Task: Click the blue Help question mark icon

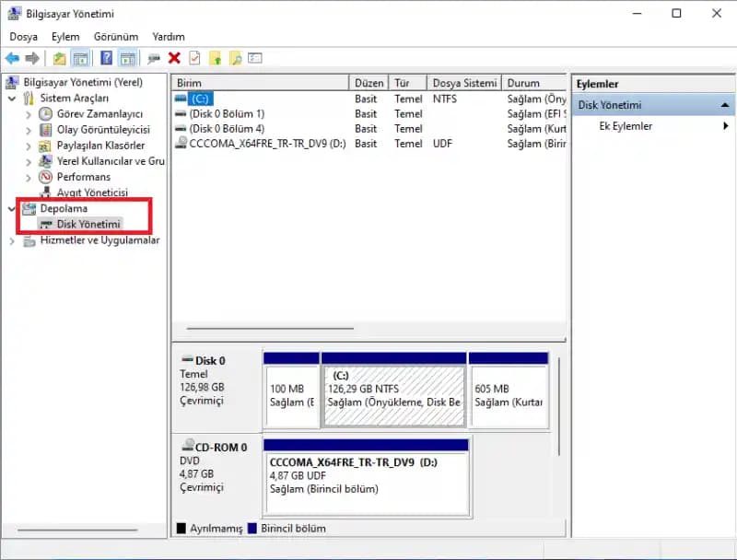Action: (107, 58)
